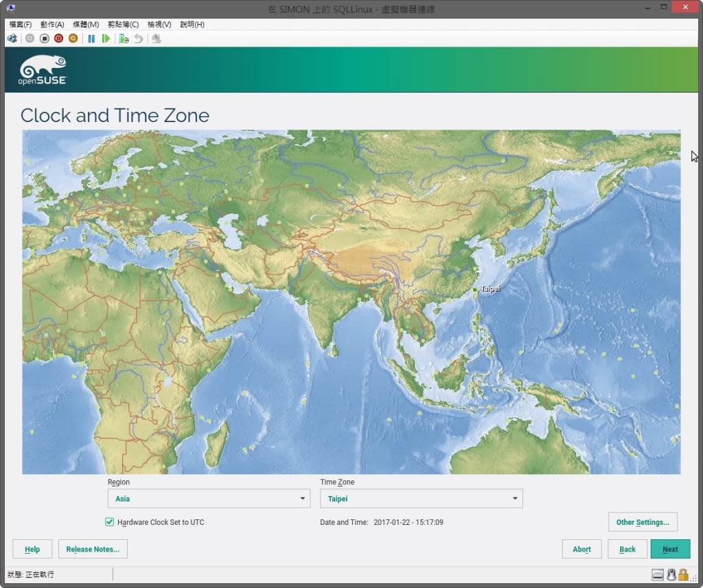Viewport: 703px width, 588px height.
Task: Revert to the previous checkpoint with the undo arrow
Action: click(x=139, y=38)
